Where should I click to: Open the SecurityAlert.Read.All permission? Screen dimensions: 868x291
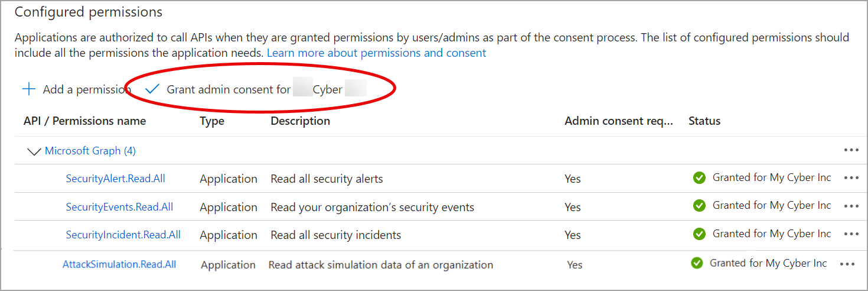115,178
